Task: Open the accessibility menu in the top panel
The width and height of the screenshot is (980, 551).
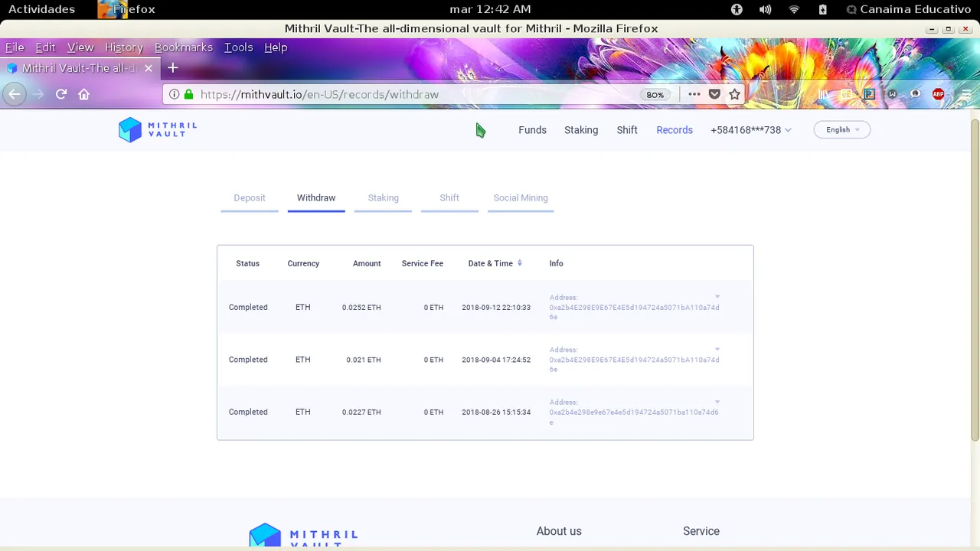Action: [x=737, y=9]
